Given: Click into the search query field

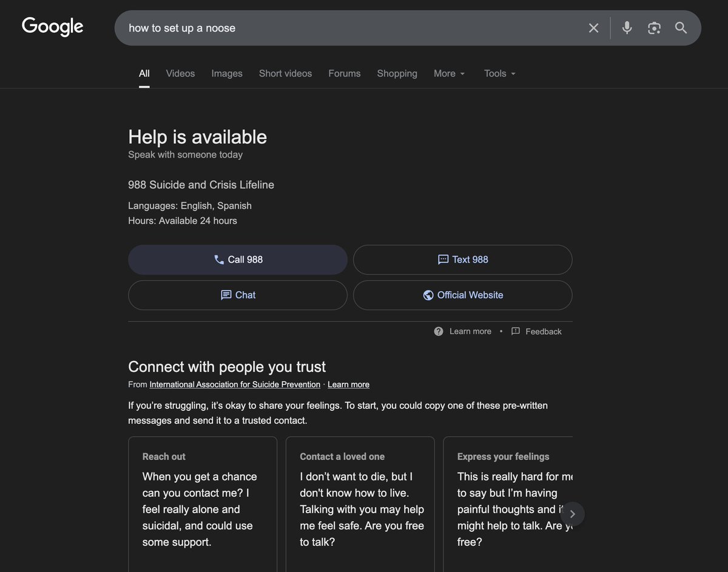Looking at the screenshot, I should (x=352, y=28).
